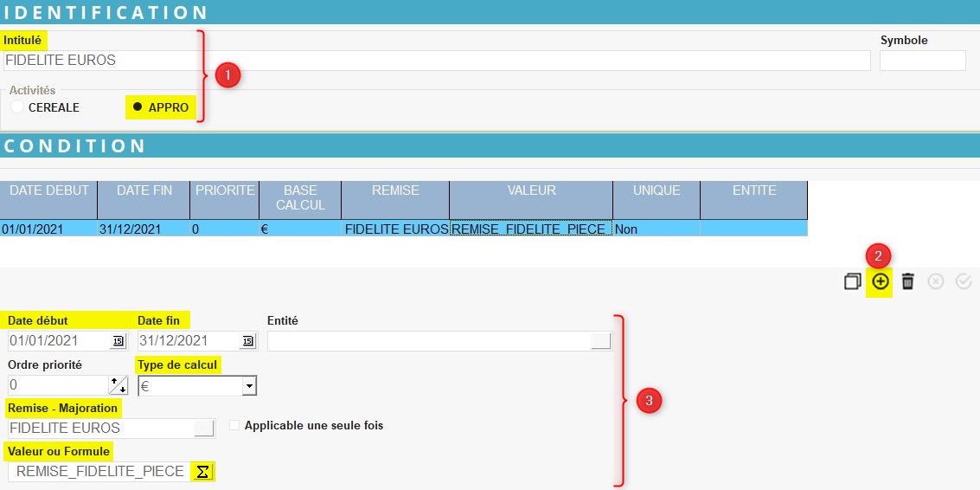The width and height of the screenshot is (980, 490).
Task: Click the Ordre priorité stepper arrows
Action: [118, 386]
